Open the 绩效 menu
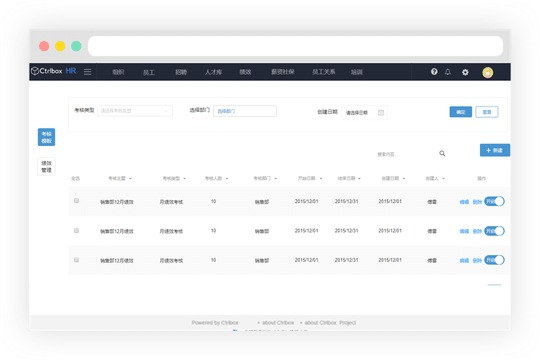This screenshot has width=540, height=360. pos(245,72)
